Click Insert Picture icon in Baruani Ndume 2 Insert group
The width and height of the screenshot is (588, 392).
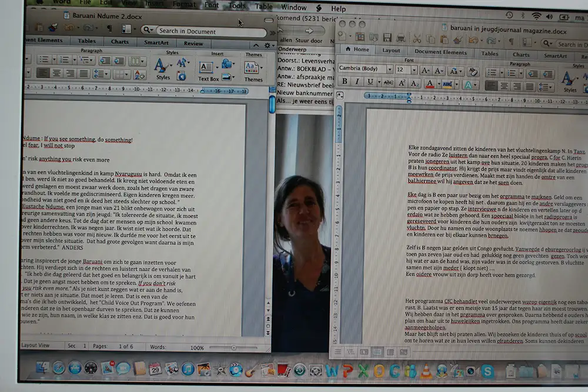(x=226, y=77)
